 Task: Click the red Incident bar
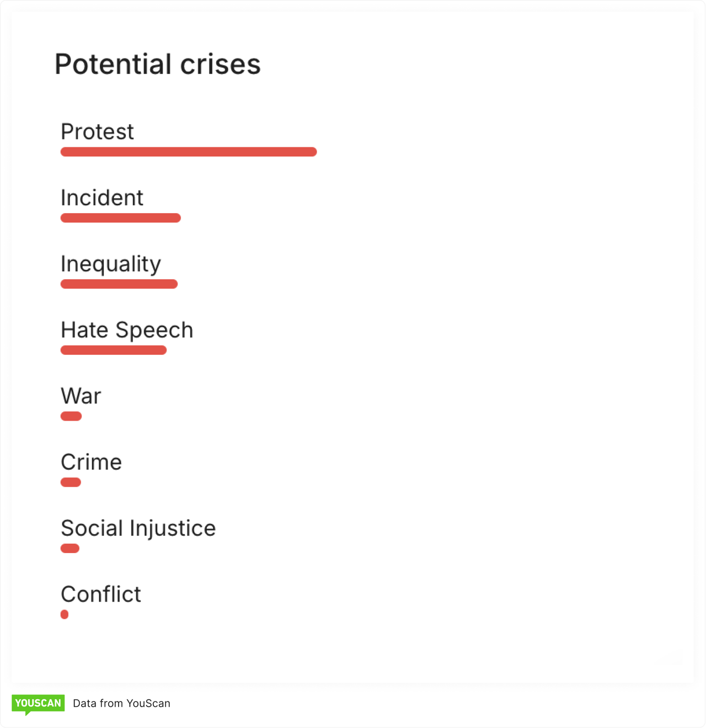(121, 218)
